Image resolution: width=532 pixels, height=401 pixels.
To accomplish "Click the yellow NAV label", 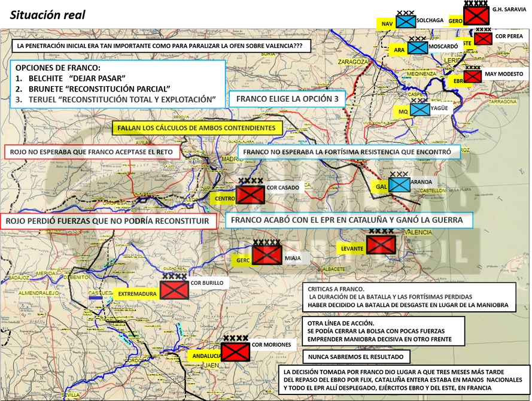I will click(x=387, y=24).
